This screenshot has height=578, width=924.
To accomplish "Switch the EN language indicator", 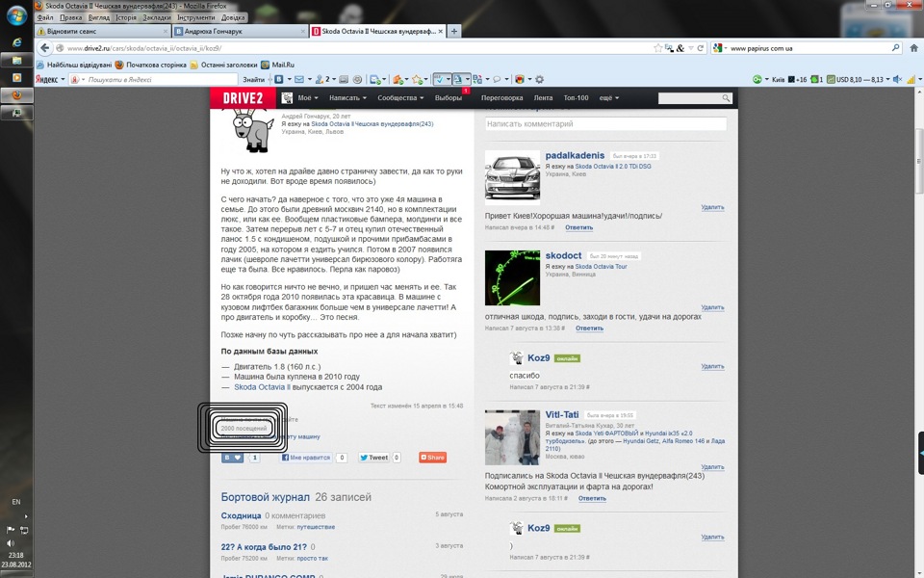I will pos(16,502).
